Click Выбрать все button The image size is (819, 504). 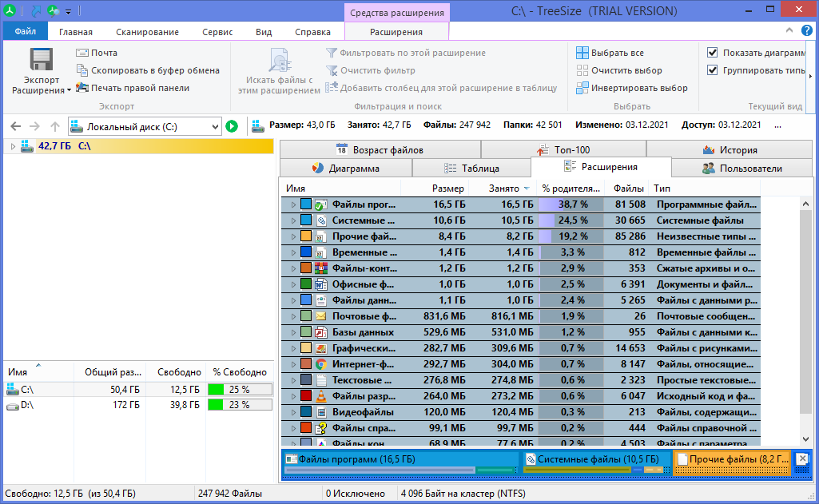click(x=610, y=53)
